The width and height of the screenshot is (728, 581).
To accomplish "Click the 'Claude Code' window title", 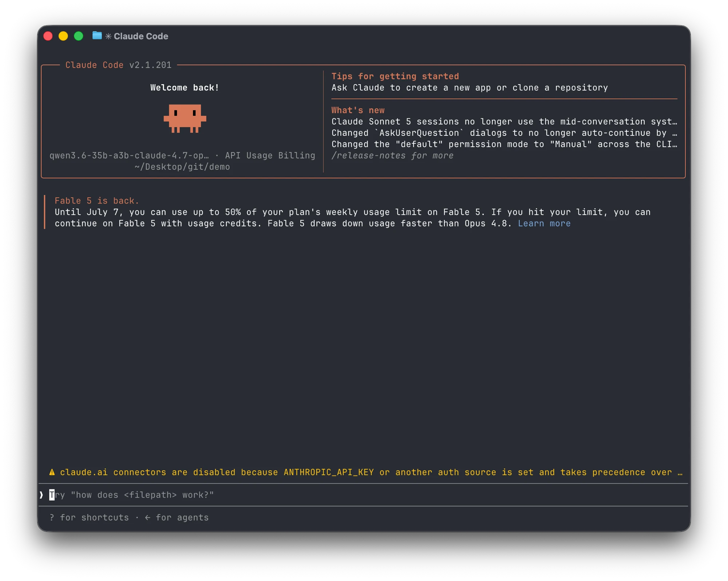I will [141, 36].
